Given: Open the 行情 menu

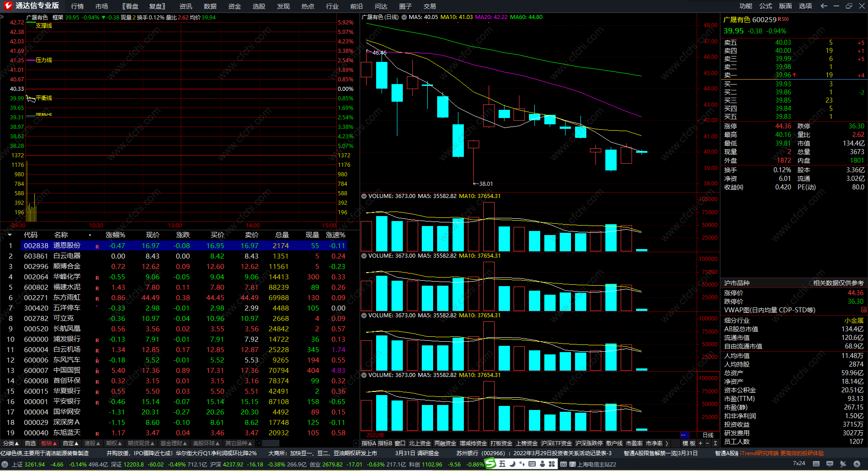Looking at the screenshot, I should pyautogui.click(x=77, y=6).
